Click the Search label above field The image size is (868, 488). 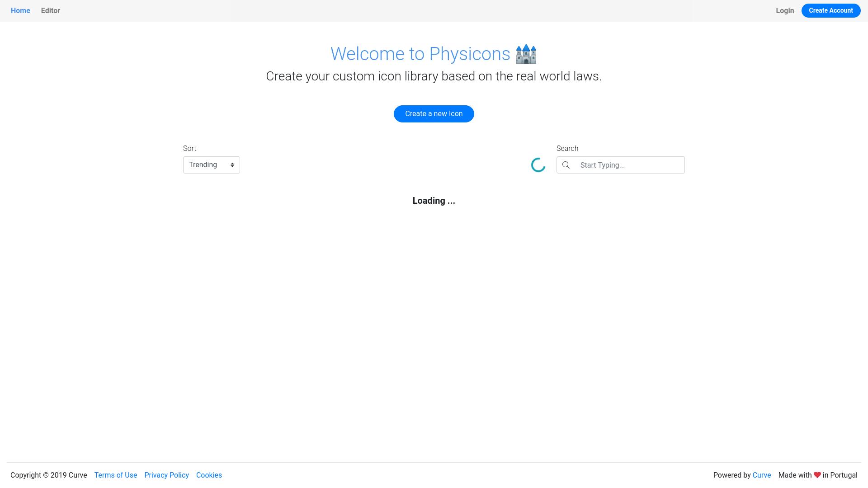(x=567, y=148)
